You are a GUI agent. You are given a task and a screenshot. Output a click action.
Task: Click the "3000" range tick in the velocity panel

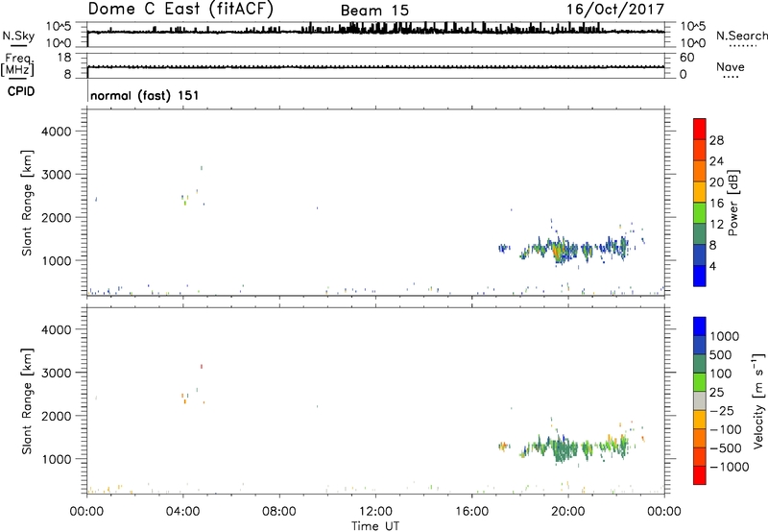coord(57,373)
